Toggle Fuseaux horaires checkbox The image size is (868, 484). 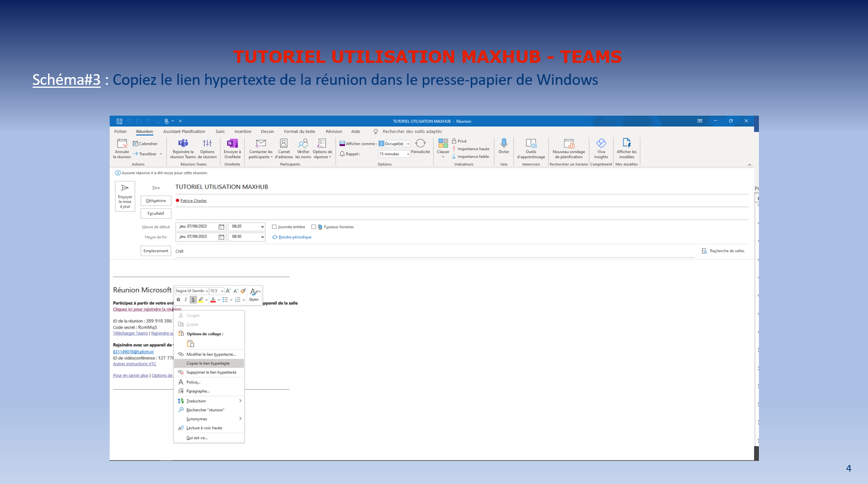pyautogui.click(x=314, y=227)
